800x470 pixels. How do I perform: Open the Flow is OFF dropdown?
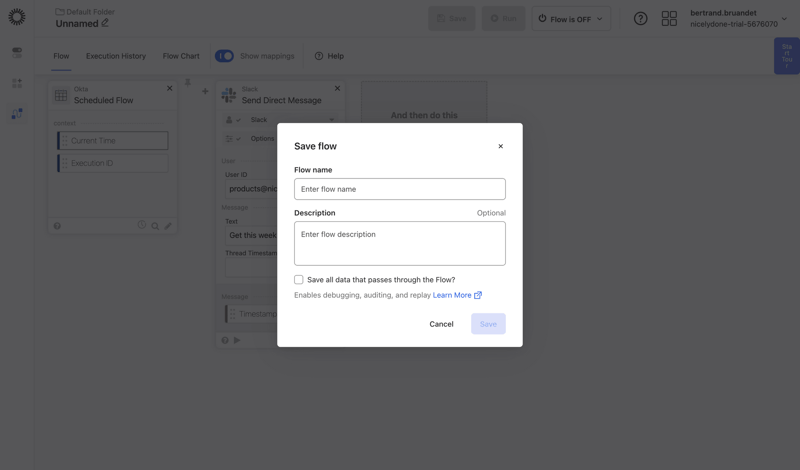coord(571,19)
